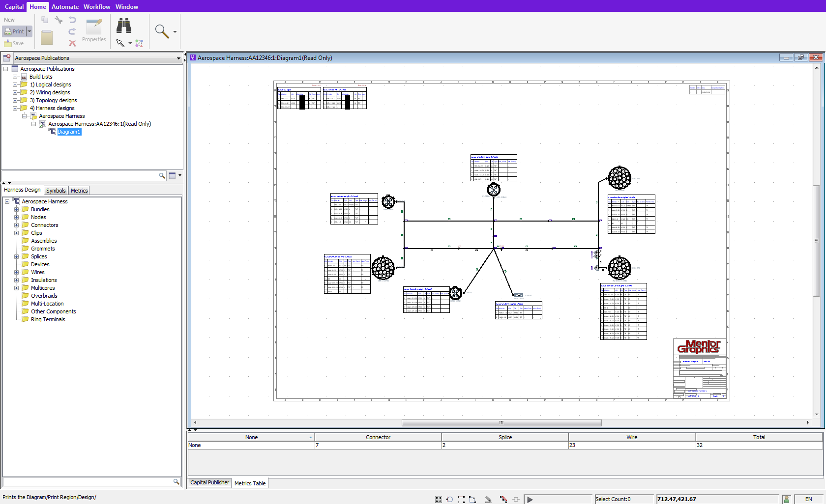Click the Print button in toolbar

14,31
